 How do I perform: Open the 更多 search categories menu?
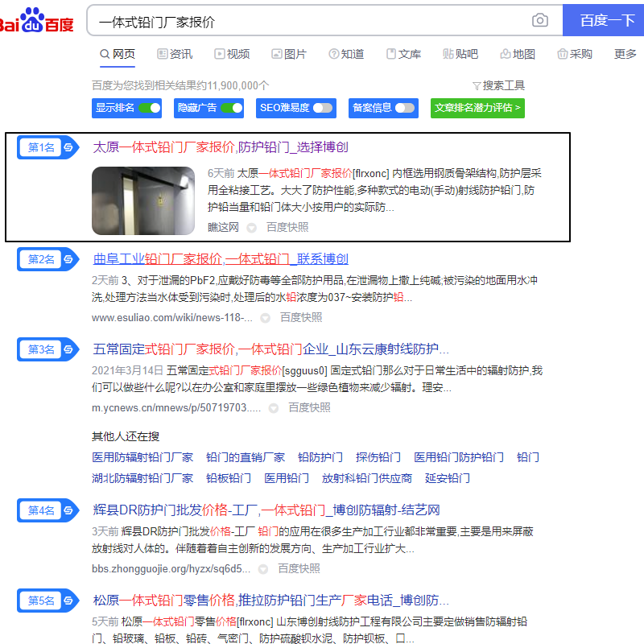click(x=625, y=54)
